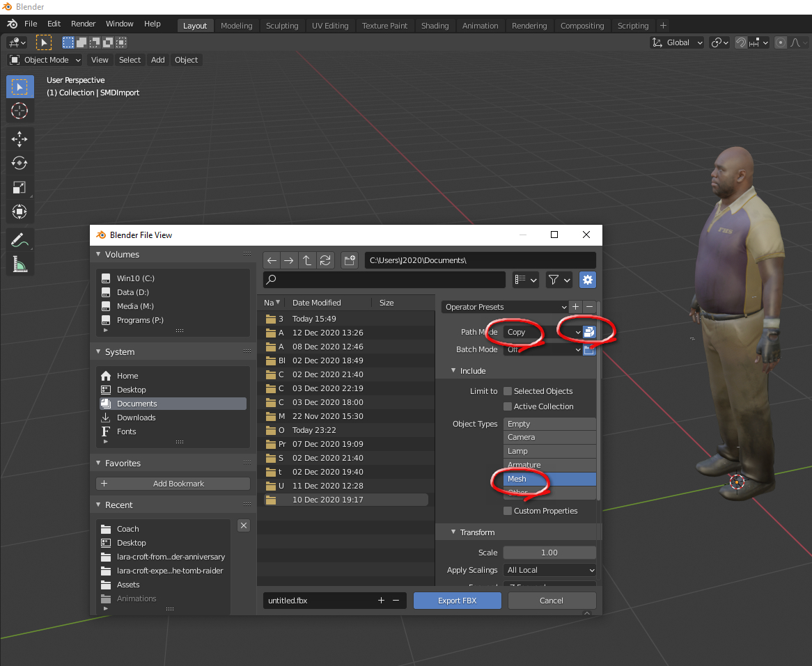The image size is (812, 666).
Task: Open the Downloads system folder
Action: 173,418
